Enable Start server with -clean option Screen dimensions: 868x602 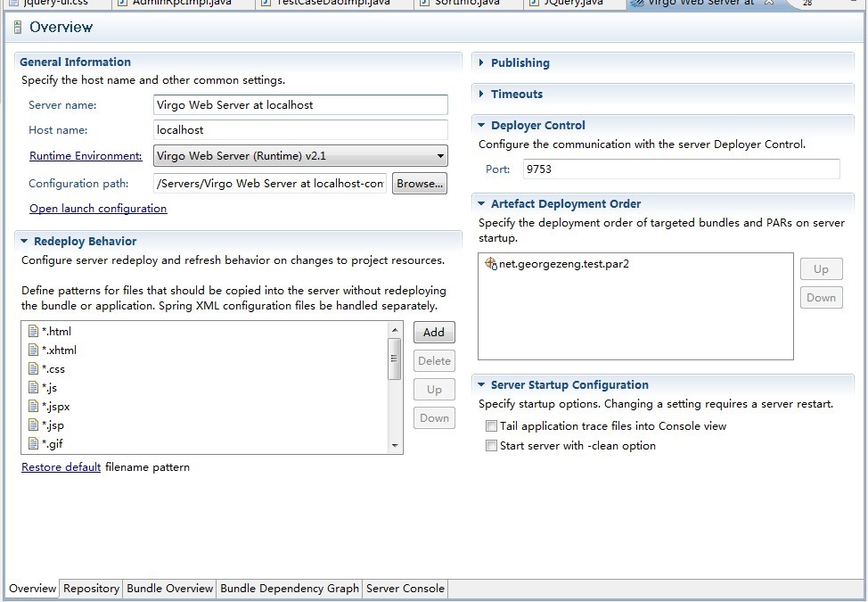[491, 446]
